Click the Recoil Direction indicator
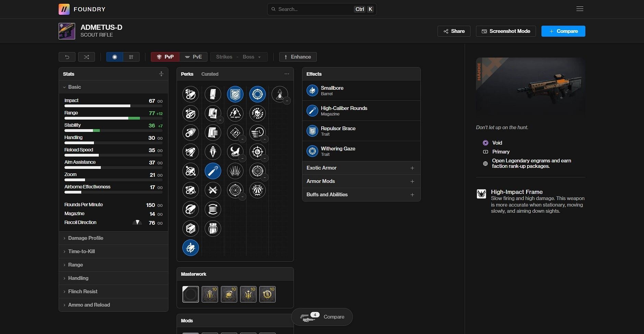This screenshot has height=334, width=644. (137, 223)
